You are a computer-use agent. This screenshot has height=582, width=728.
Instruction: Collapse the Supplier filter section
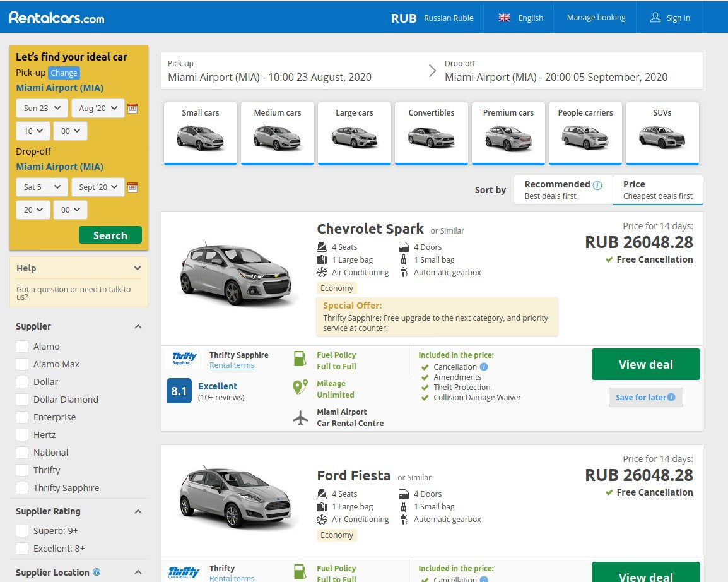138,326
